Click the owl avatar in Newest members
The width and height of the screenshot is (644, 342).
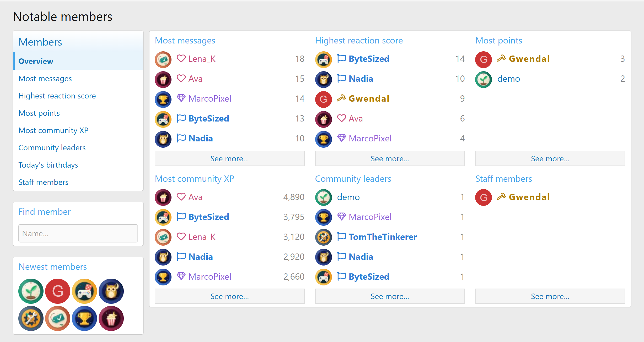point(111,291)
